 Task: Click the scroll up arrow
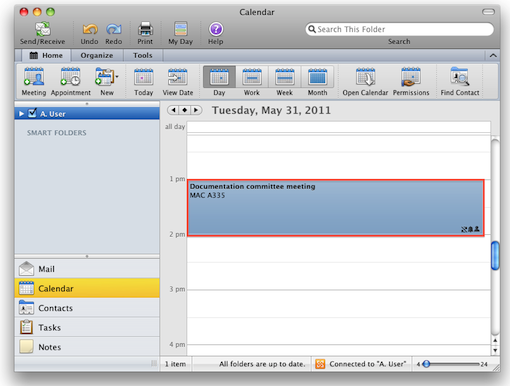point(495,340)
